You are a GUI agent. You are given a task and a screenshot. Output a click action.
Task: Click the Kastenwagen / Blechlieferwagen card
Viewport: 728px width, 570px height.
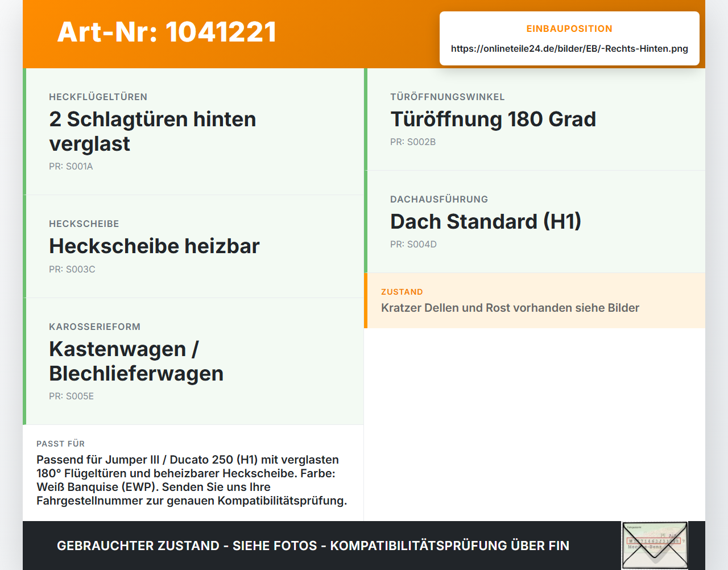click(193, 361)
